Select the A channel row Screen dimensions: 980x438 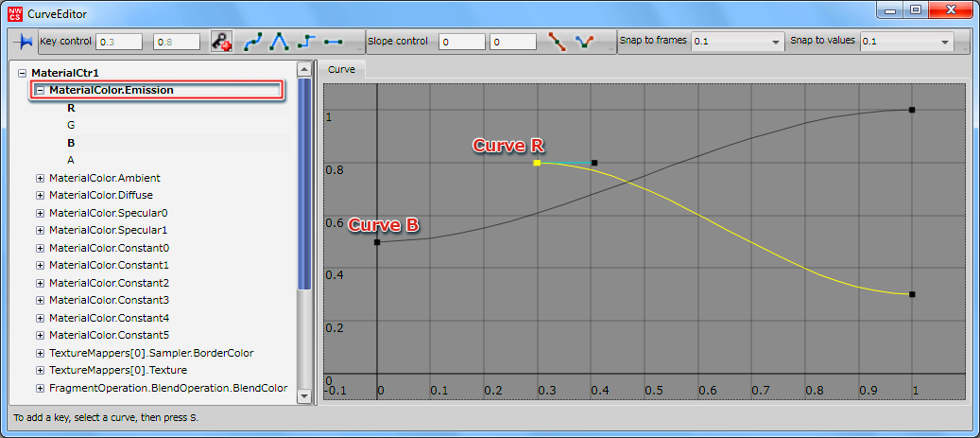(71, 160)
